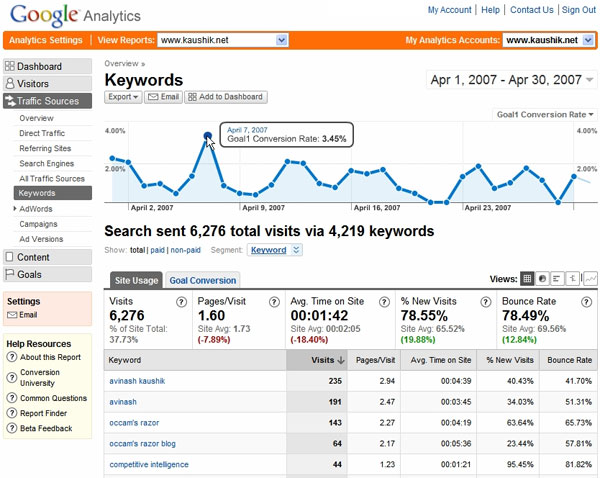600x478 pixels.
Task: Show only paid keyword traffic
Action: 157,250
